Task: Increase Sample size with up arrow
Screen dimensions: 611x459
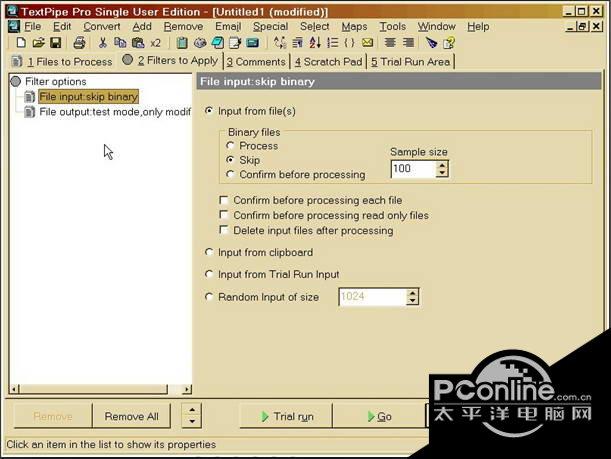Action: click(442, 165)
